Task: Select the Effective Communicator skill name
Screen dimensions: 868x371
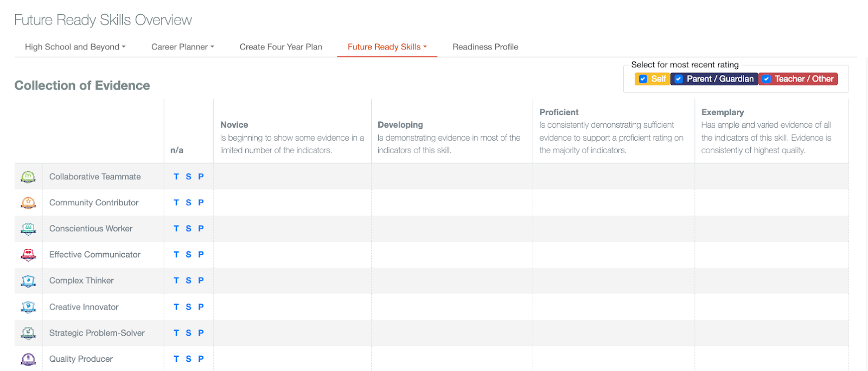Action: (x=94, y=255)
